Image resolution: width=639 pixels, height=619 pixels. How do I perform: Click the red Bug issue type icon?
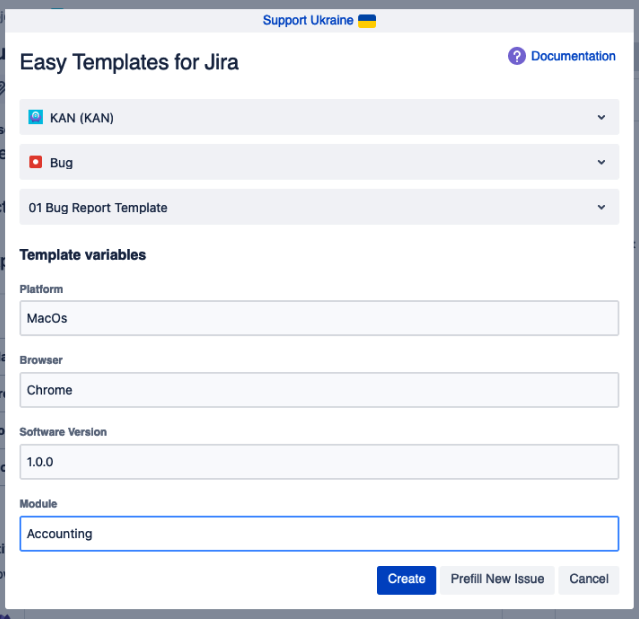click(x=36, y=162)
